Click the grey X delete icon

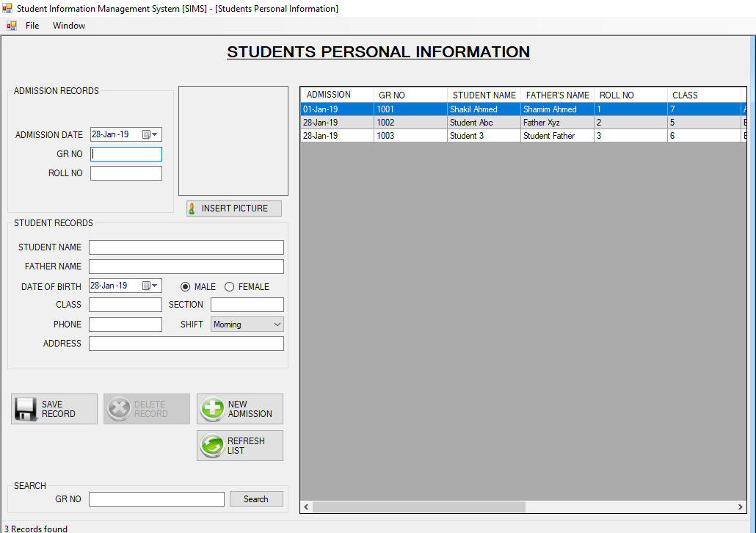point(119,409)
